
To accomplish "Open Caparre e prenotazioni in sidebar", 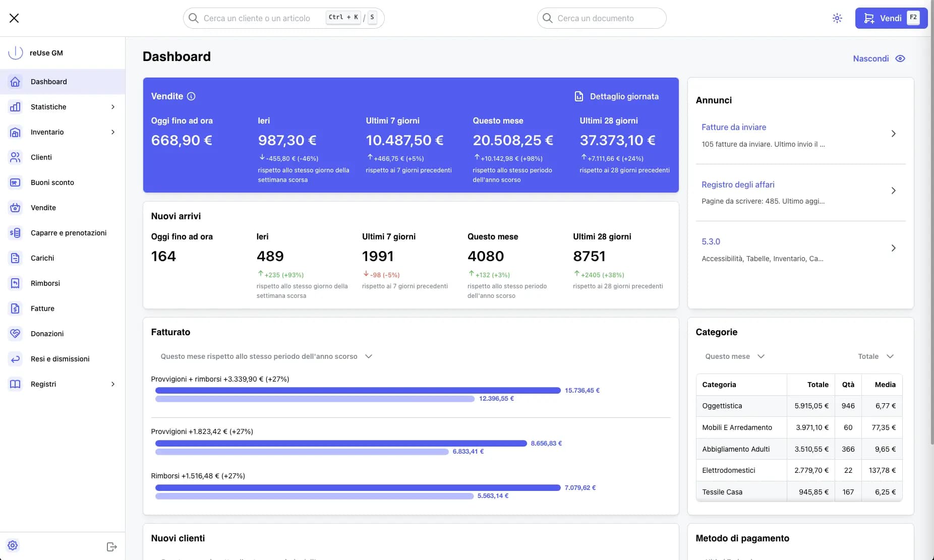I will 63,233.
